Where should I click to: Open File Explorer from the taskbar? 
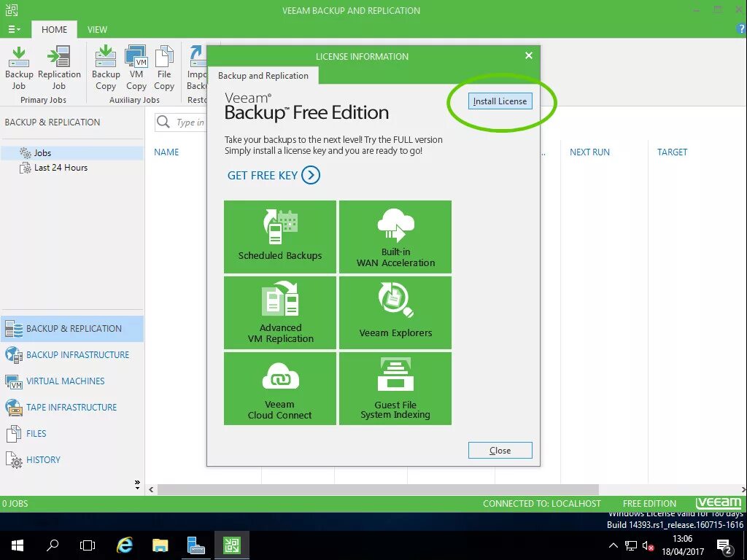tap(160, 545)
